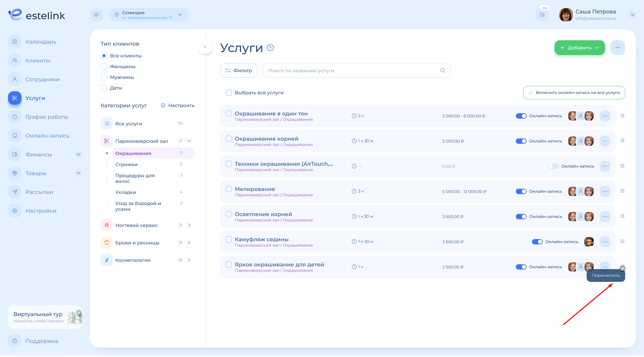Select the Женщины client type radio
This screenshot has width=644, height=357.
pos(104,66)
